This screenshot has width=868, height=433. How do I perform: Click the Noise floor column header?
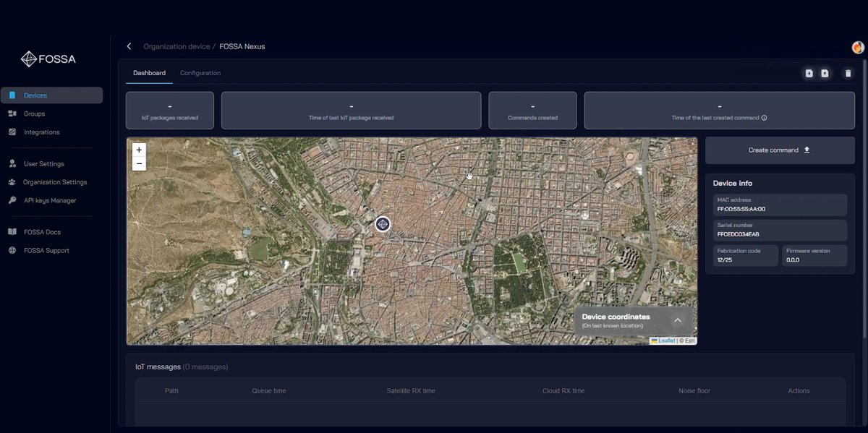coord(694,391)
